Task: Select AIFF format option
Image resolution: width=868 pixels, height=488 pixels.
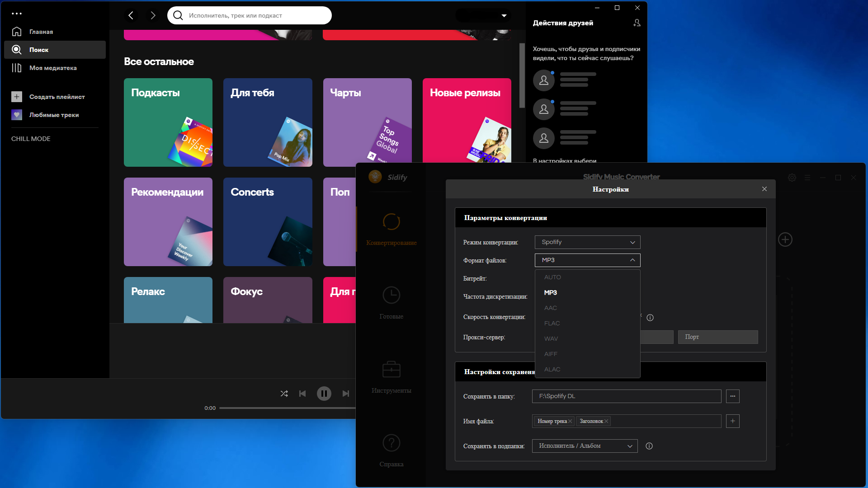Action: (587, 354)
